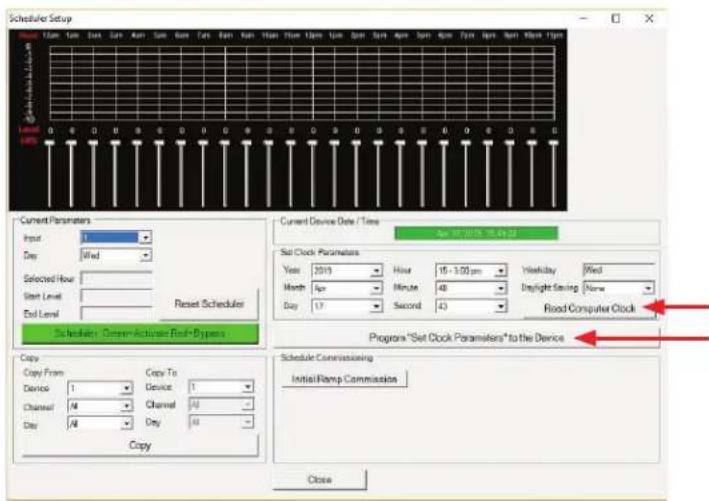Click the first 12am level slider handle
Viewport: 709px width, 501px height.
pos(49,143)
